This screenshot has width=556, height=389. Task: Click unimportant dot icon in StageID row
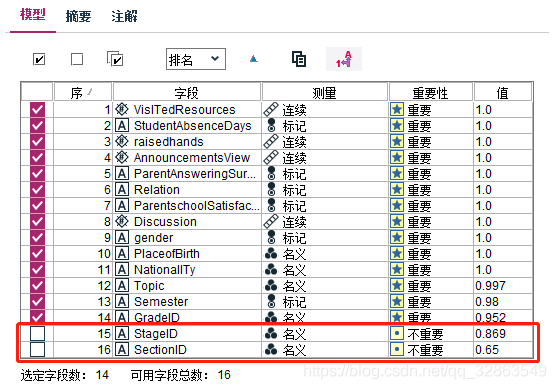[397, 333]
